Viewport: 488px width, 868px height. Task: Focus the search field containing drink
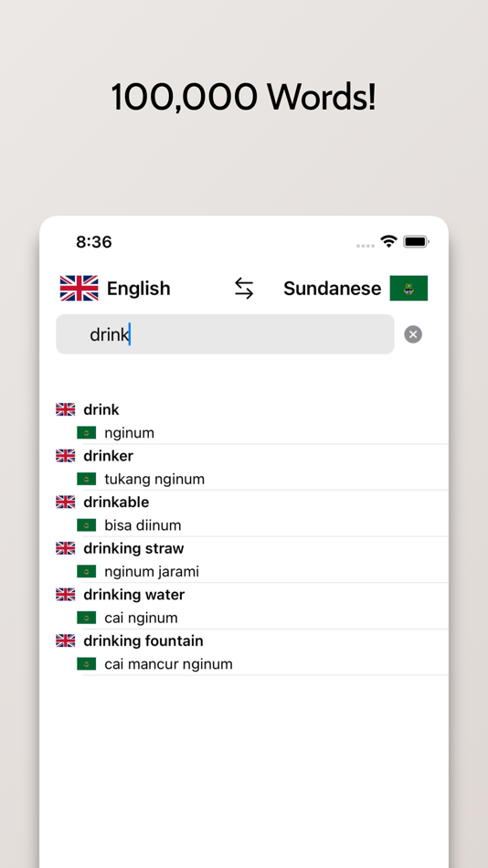coord(225,334)
